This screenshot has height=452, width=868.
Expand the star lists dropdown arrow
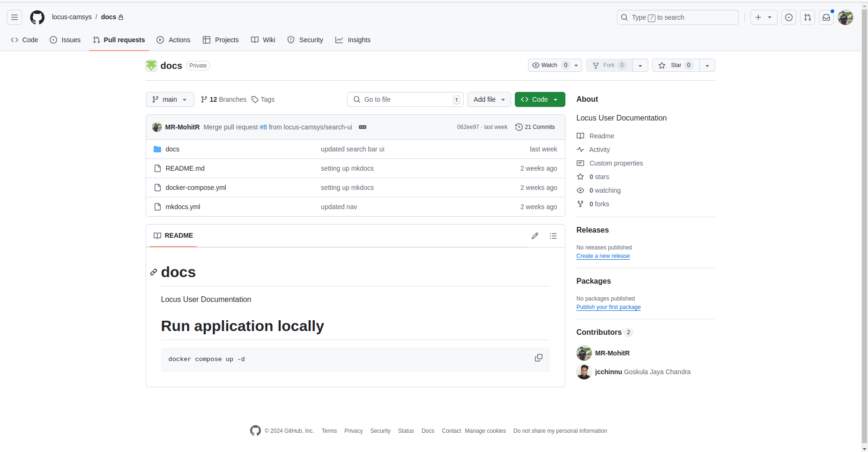(707, 66)
